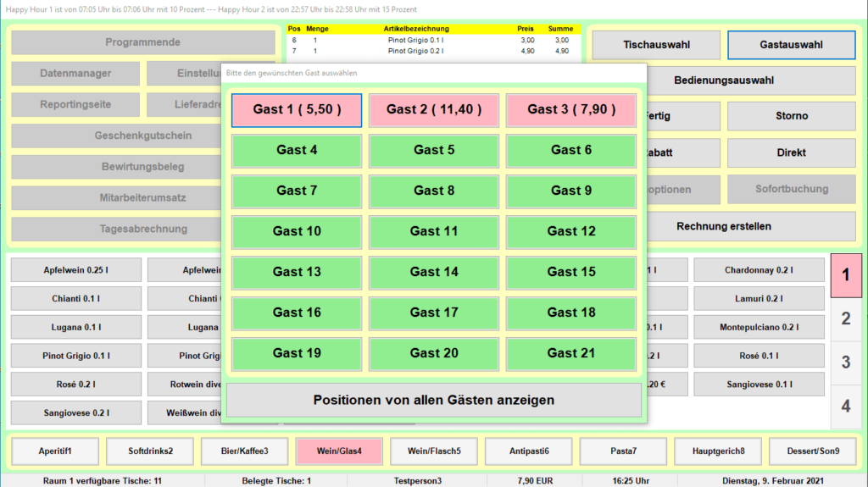Add Lamuri 0.2 l article
The image size is (868, 487).
[759, 299]
